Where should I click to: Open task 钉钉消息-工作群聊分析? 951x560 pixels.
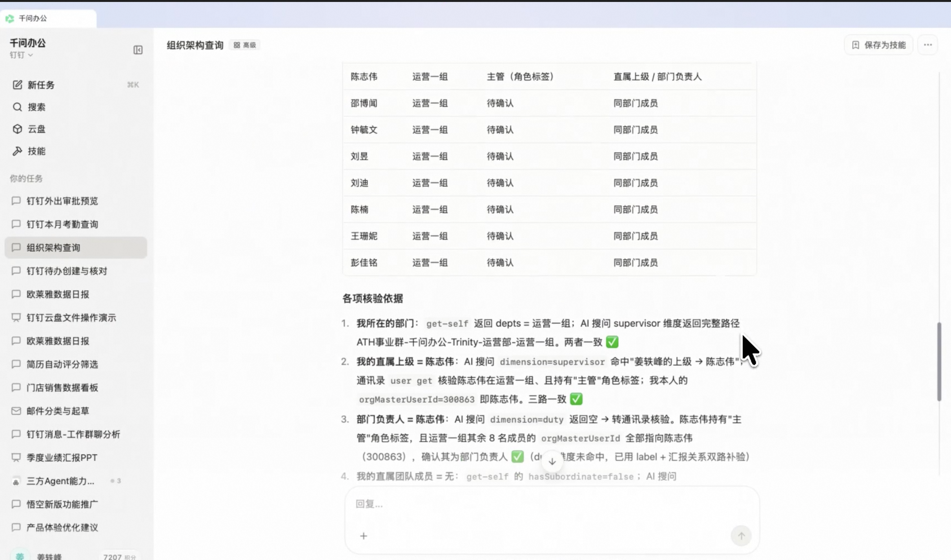[76, 434]
